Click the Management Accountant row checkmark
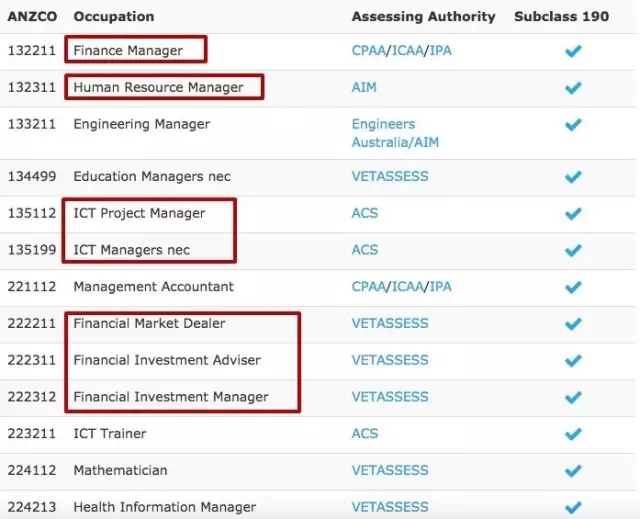640x519 pixels. point(573,287)
